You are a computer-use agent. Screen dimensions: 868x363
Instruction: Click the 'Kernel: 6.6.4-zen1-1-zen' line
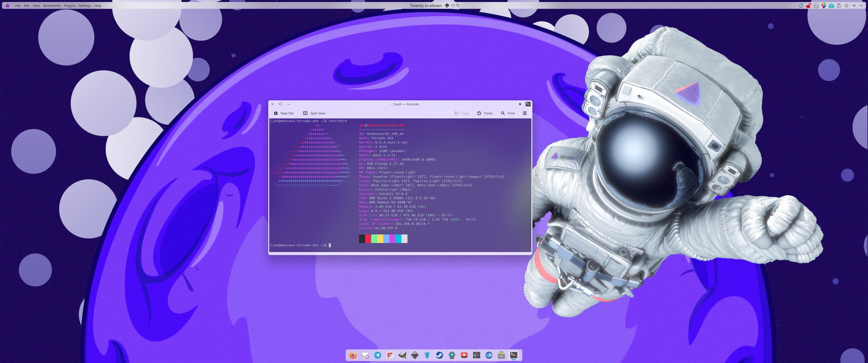tap(383, 142)
